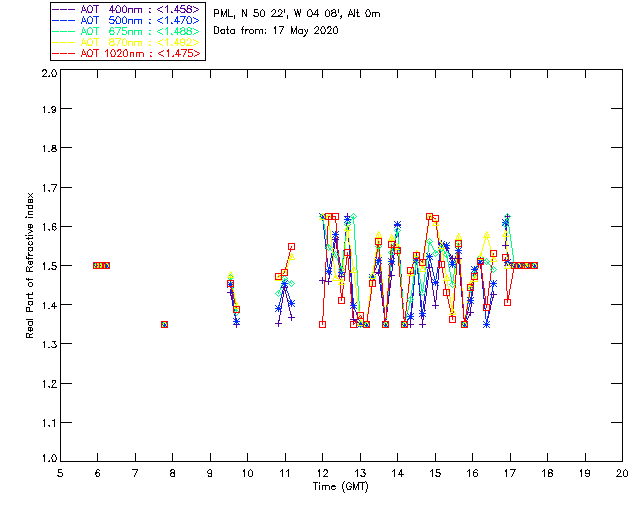Click the 18 x-axis tick label
The height and width of the screenshot is (512, 640).
coord(547,473)
